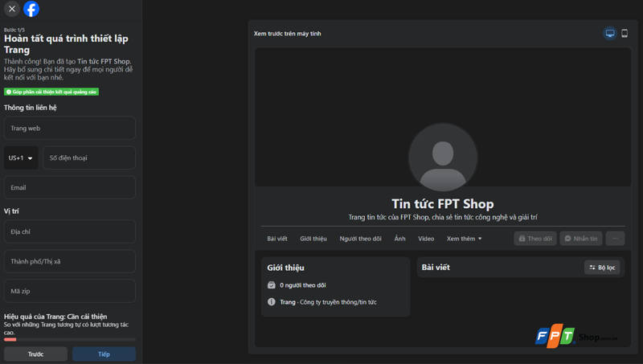Click the Vị trí heading
Image resolution: width=643 pixels, height=364 pixels.
pos(11,211)
